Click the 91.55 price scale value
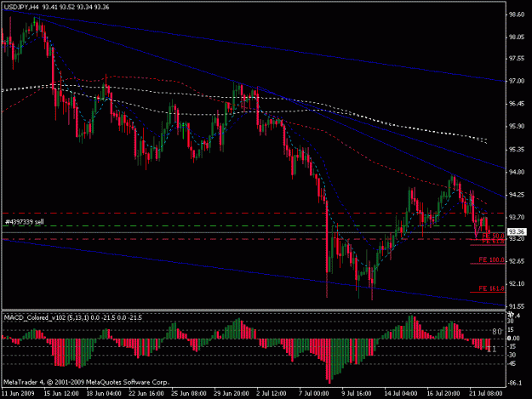 coord(516,306)
